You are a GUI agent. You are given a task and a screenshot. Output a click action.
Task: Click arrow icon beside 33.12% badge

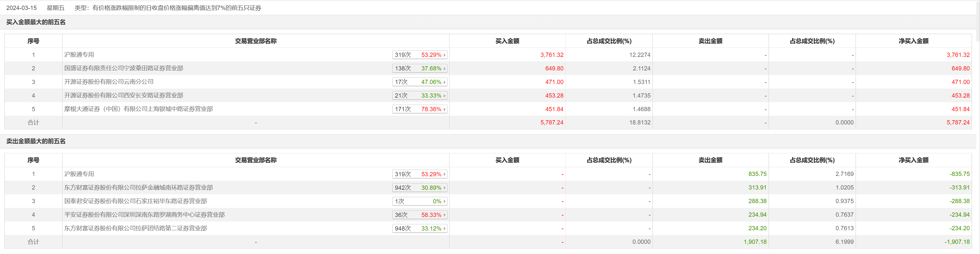444,229
